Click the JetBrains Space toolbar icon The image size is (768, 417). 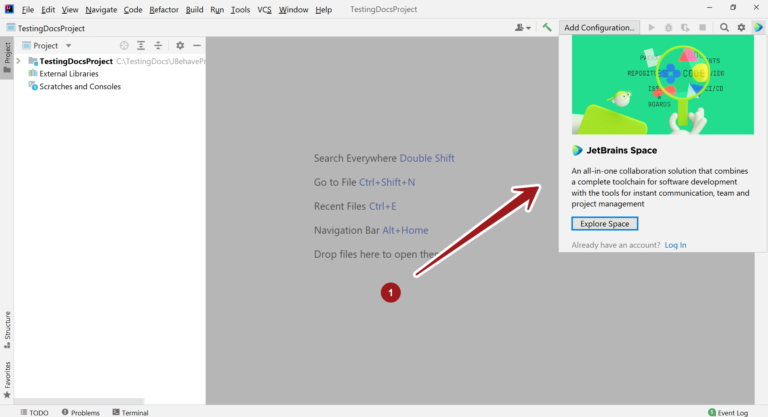tap(758, 28)
